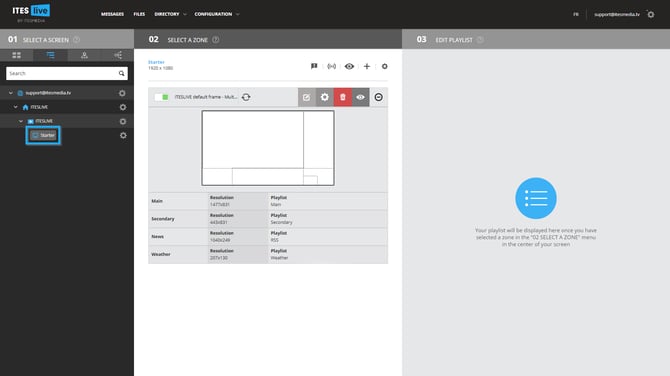Open the Files menu
This screenshot has height=376, width=670.
tap(139, 14)
